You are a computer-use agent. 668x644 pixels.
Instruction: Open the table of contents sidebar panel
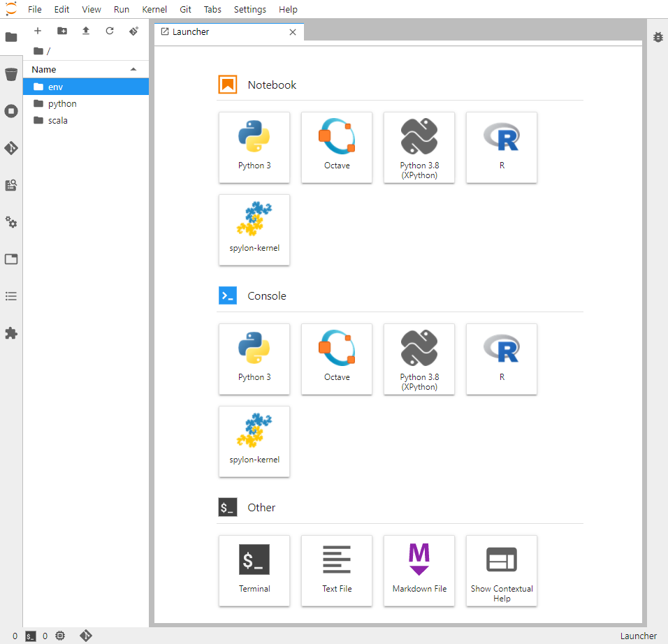pyautogui.click(x=11, y=296)
